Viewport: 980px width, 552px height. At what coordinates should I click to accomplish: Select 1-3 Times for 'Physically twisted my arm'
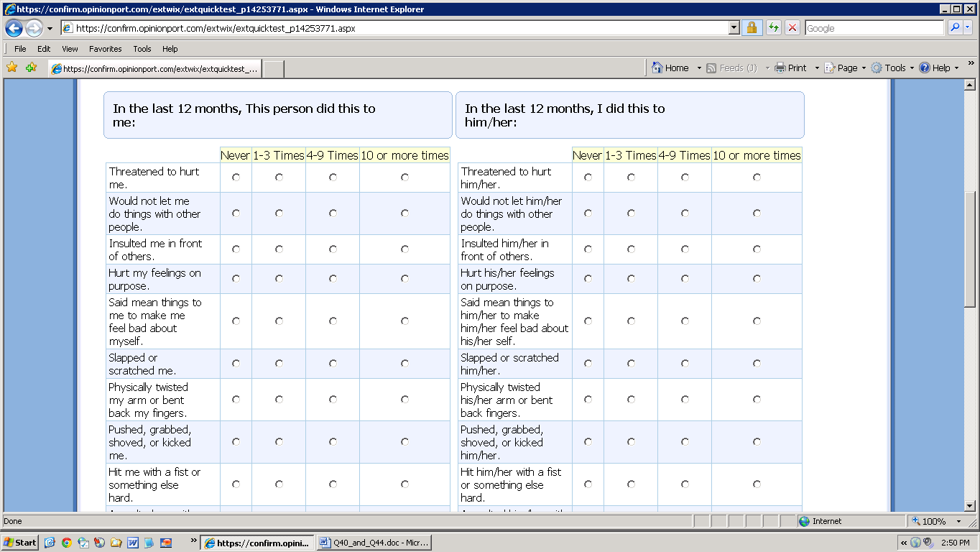pos(279,400)
